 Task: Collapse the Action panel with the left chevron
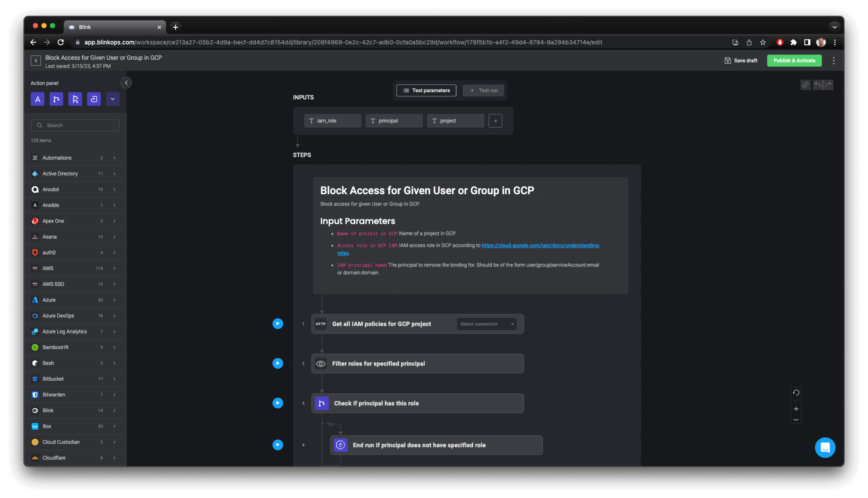(126, 82)
